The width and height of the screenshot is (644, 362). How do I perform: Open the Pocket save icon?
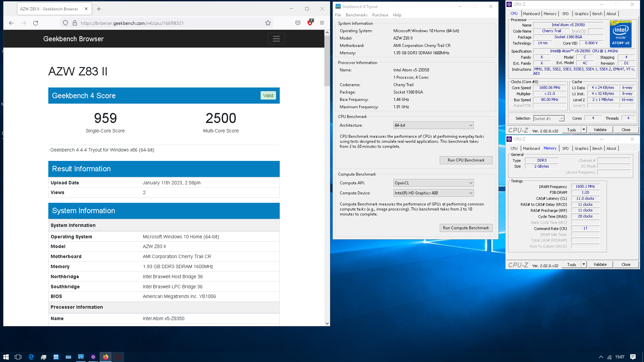click(x=298, y=23)
